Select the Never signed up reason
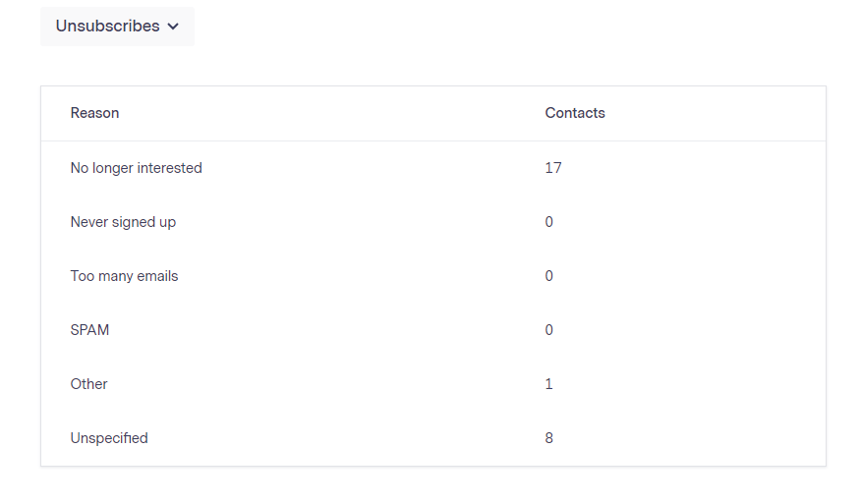Image resolution: width=861 pixels, height=504 pixels. 123,222
